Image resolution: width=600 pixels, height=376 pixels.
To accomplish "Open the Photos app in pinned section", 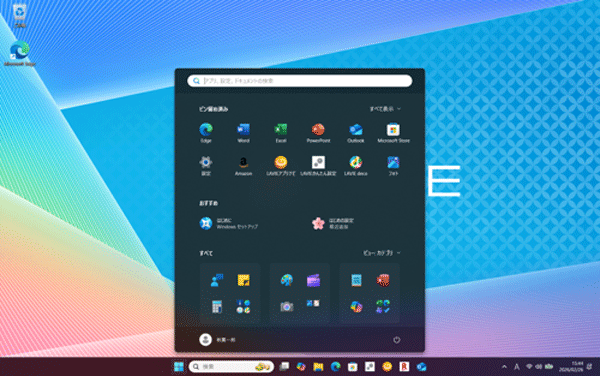I will click(x=393, y=165).
